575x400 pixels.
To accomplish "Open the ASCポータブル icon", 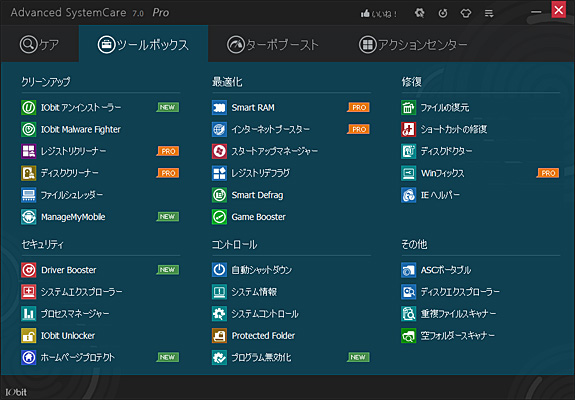I will [x=409, y=270].
